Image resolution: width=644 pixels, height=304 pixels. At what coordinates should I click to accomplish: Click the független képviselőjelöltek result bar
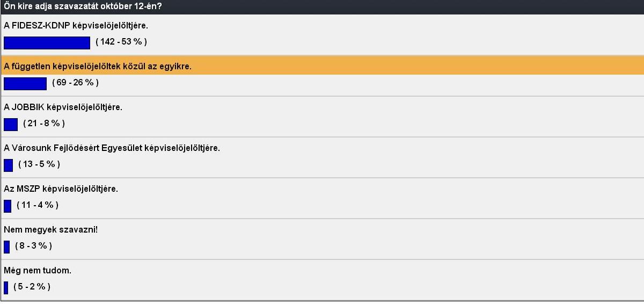(x=25, y=84)
